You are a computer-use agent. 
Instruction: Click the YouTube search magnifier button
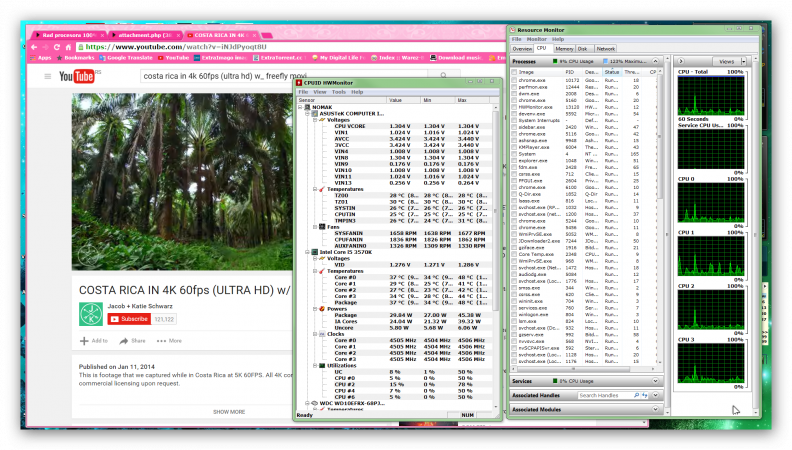point(443,76)
